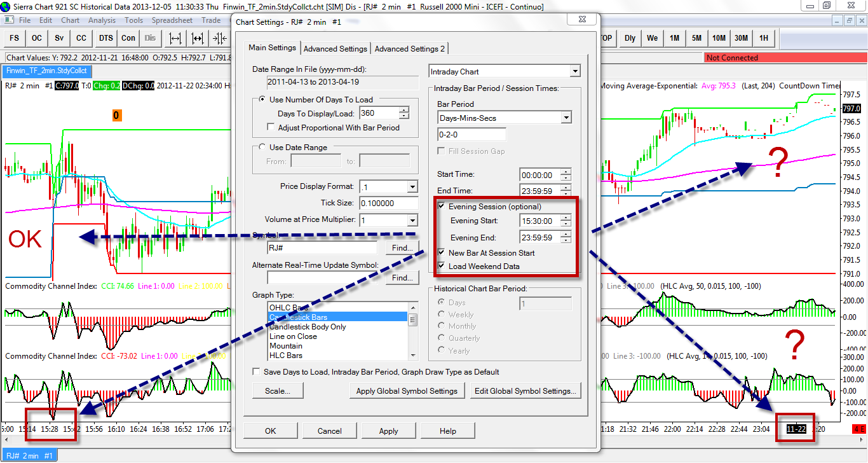Click the document icon left of File menu

click(9, 20)
